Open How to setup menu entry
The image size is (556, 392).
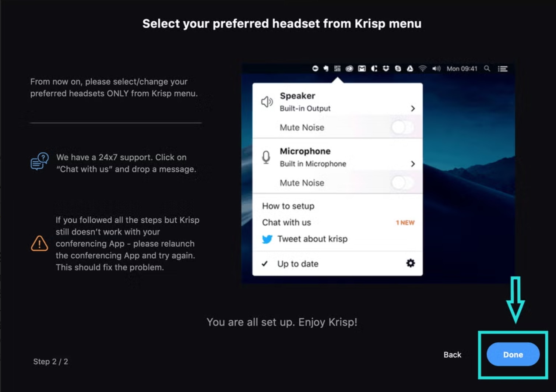(x=288, y=206)
